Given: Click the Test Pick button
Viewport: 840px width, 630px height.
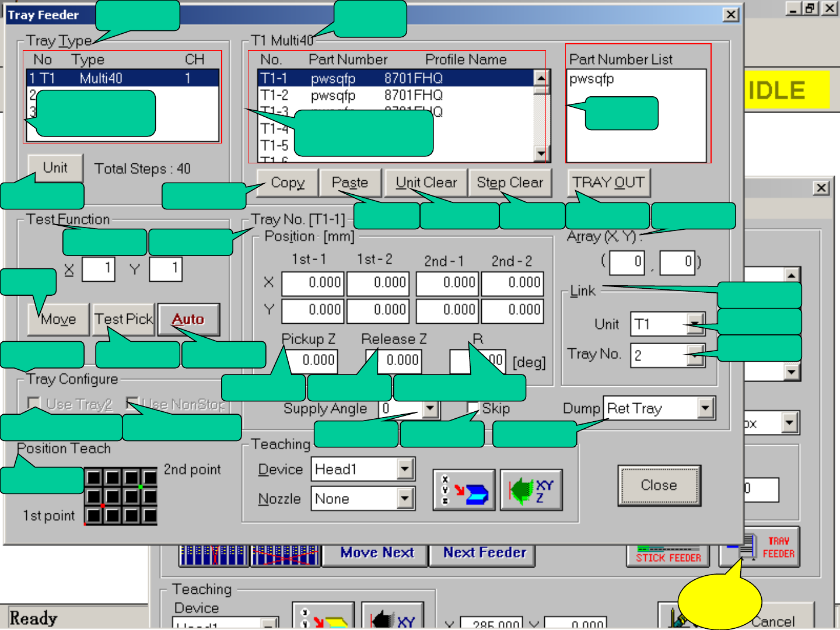Looking at the screenshot, I should 124,320.
